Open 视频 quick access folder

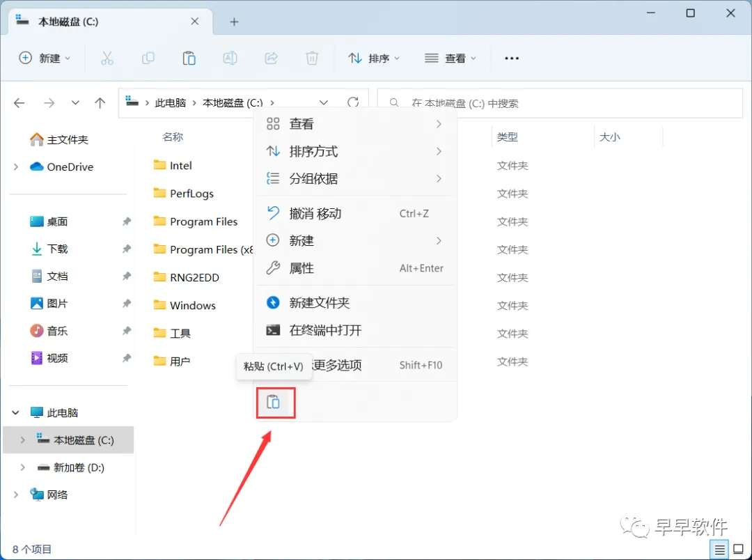(49, 358)
